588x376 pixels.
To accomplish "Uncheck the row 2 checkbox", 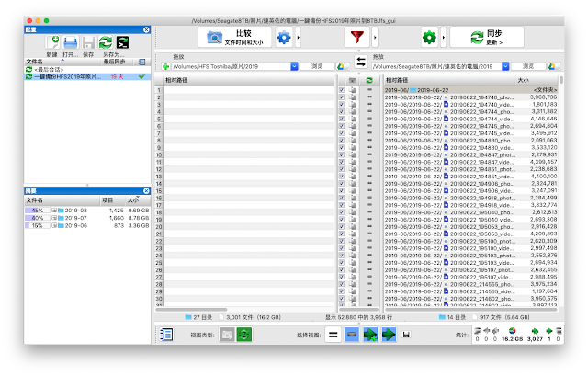I will (x=342, y=97).
